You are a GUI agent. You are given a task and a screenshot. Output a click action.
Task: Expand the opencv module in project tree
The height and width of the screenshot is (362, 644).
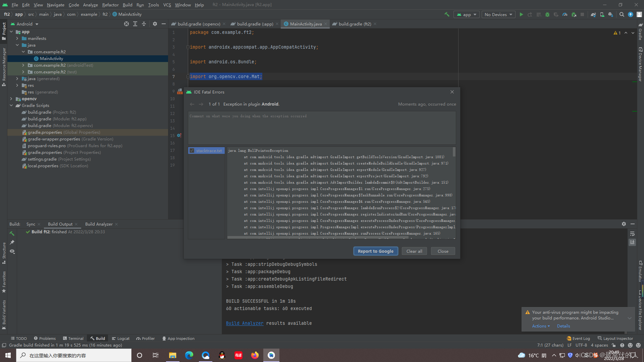[x=11, y=99]
